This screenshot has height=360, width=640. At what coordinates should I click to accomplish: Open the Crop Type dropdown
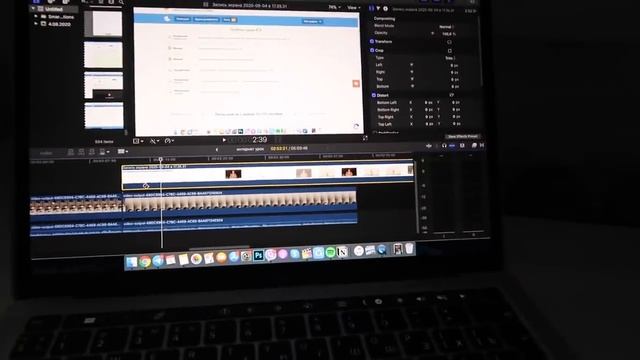pos(450,58)
